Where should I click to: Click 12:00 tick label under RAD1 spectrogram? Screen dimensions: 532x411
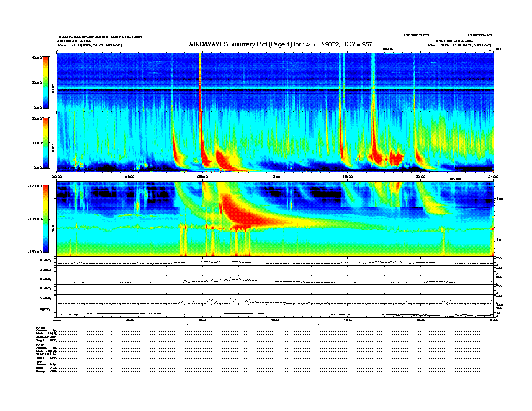275,177
